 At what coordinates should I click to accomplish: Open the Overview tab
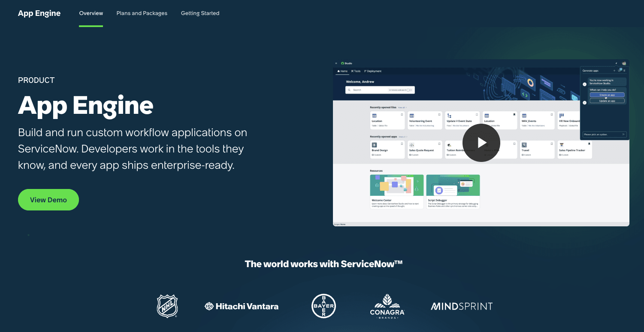click(91, 13)
